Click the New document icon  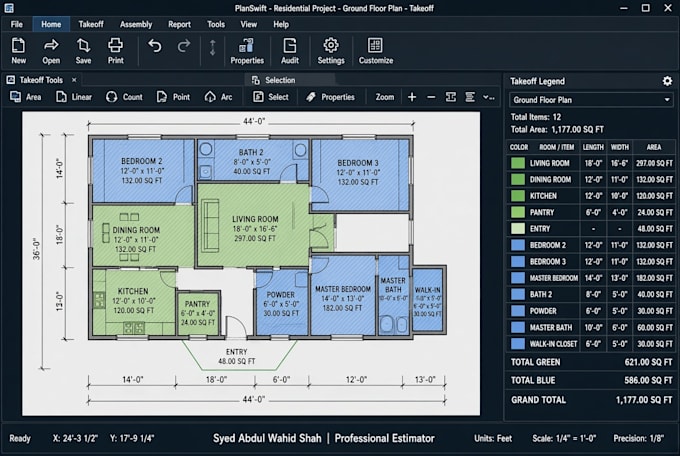(x=18, y=46)
